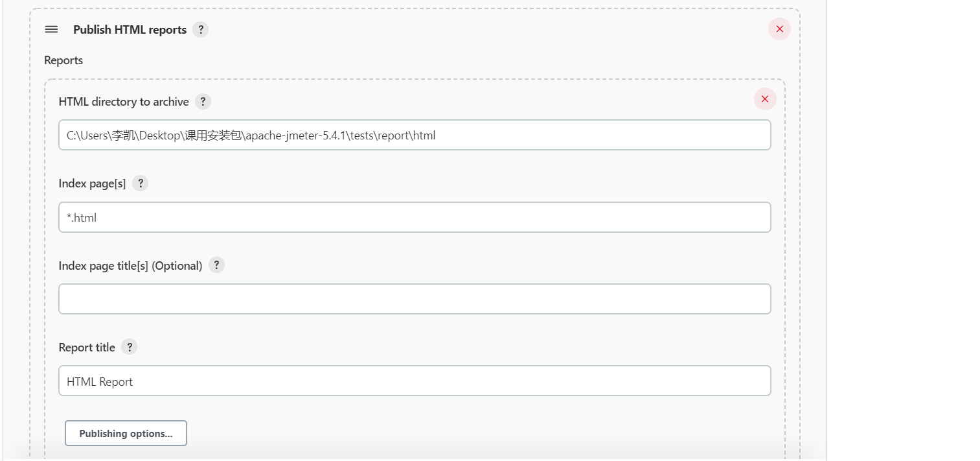980x461 pixels.
Task: Click the empty Index page title[s] field
Action: [415, 299]
